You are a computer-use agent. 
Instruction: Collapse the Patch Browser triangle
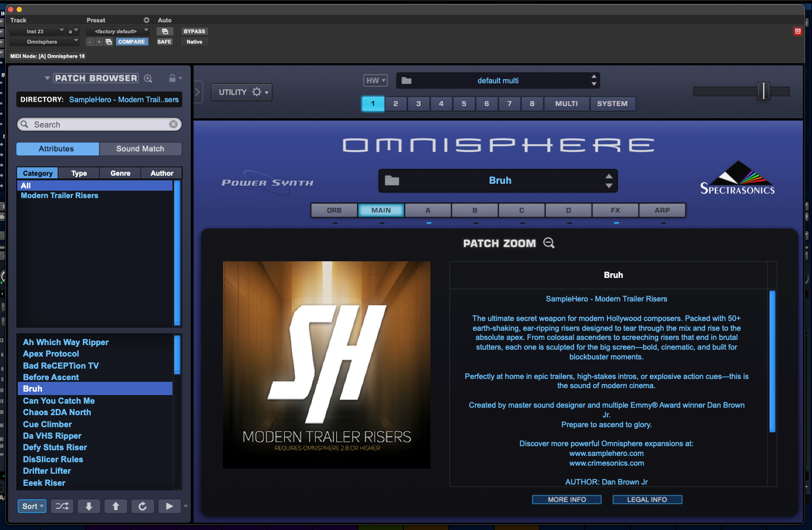coord(47,78)
